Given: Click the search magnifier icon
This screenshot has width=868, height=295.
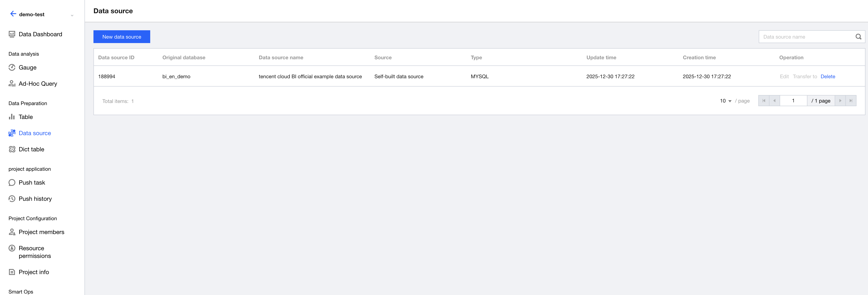Looking at the screenshot, I should (858, 37).
